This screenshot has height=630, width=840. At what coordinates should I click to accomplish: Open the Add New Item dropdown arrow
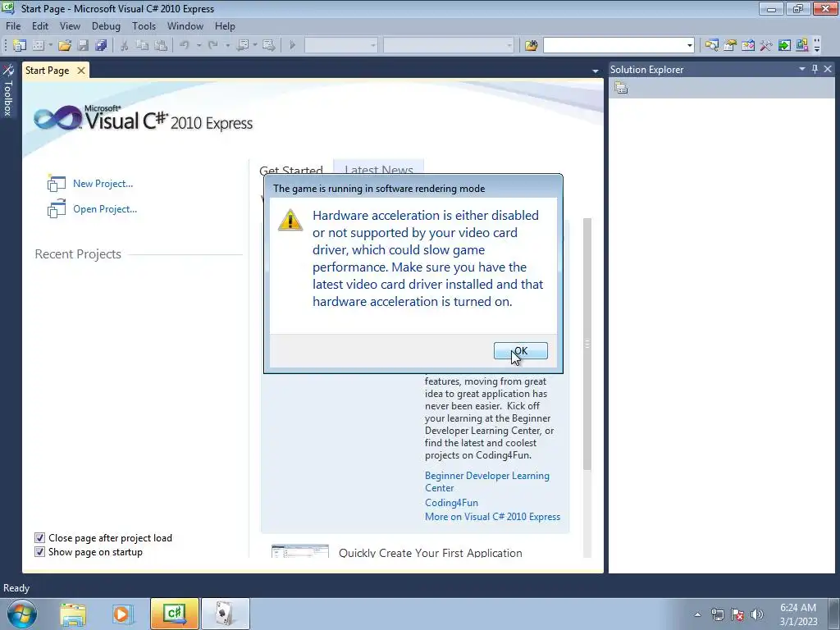pos(50,46)
